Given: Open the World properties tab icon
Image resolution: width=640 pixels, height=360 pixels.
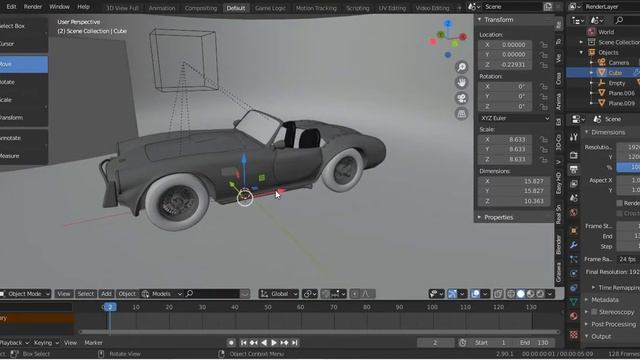Looking at the screenshot, I should click(x=573, y=212).
